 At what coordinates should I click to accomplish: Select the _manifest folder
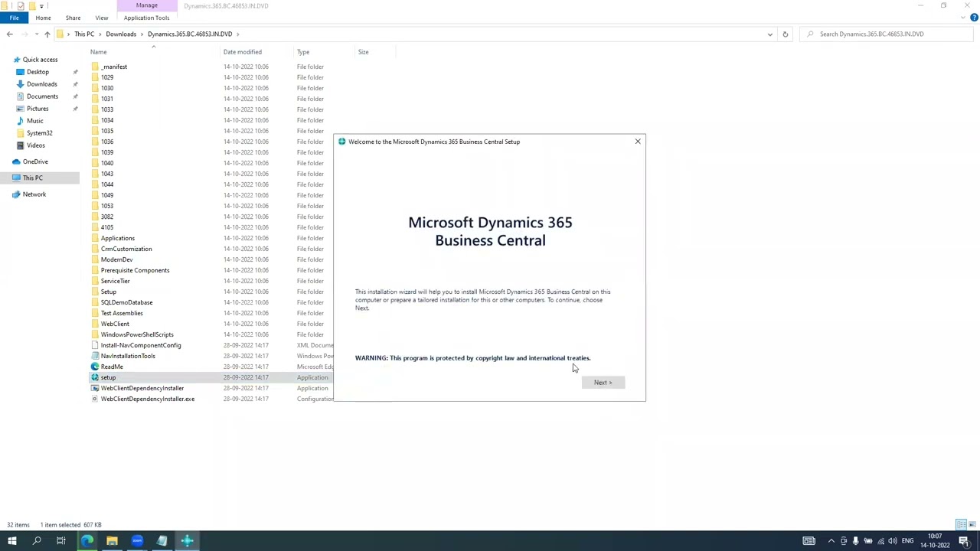[x=113, y=67]
